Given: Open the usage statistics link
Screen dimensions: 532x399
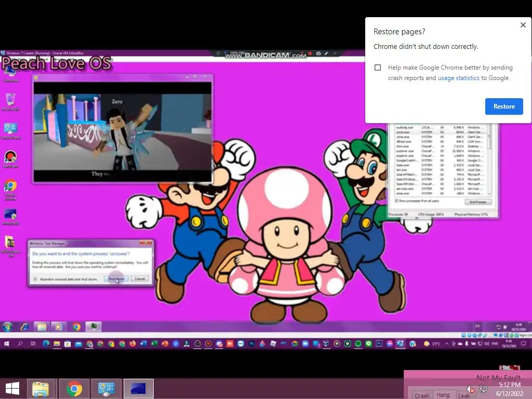Looking at the screenshot, I should [x=458, y=78].
